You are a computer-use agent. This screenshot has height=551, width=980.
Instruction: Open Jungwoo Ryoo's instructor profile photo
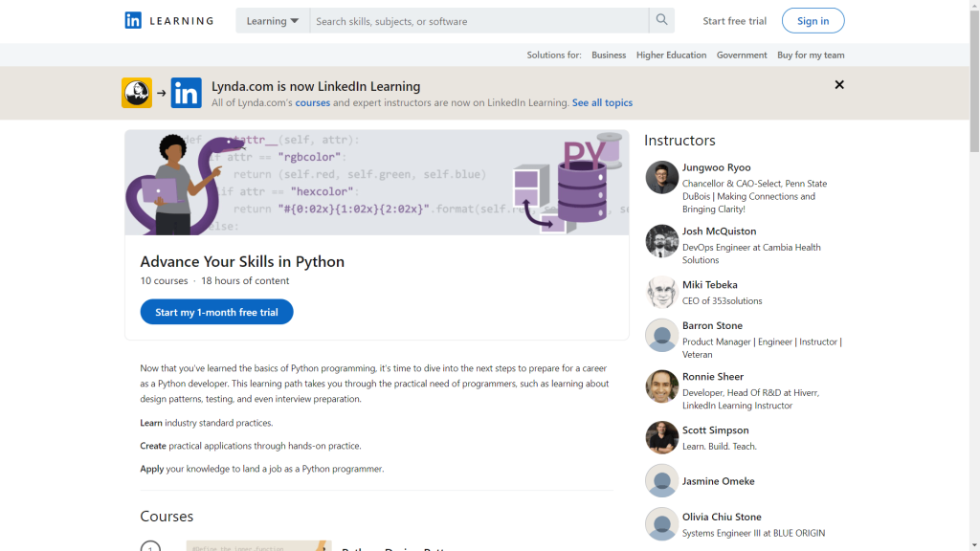[x=661, y=178]
